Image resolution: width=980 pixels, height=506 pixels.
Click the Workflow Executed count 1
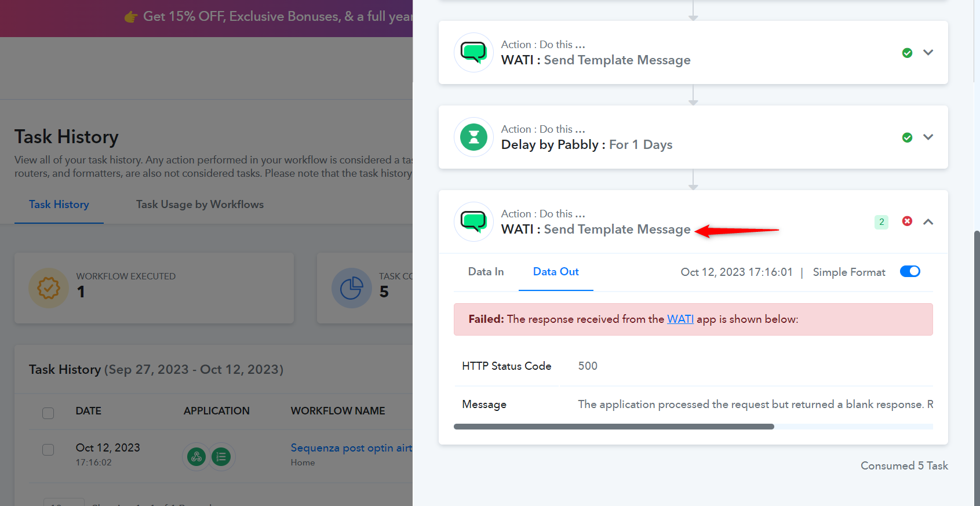pos(81,292)
